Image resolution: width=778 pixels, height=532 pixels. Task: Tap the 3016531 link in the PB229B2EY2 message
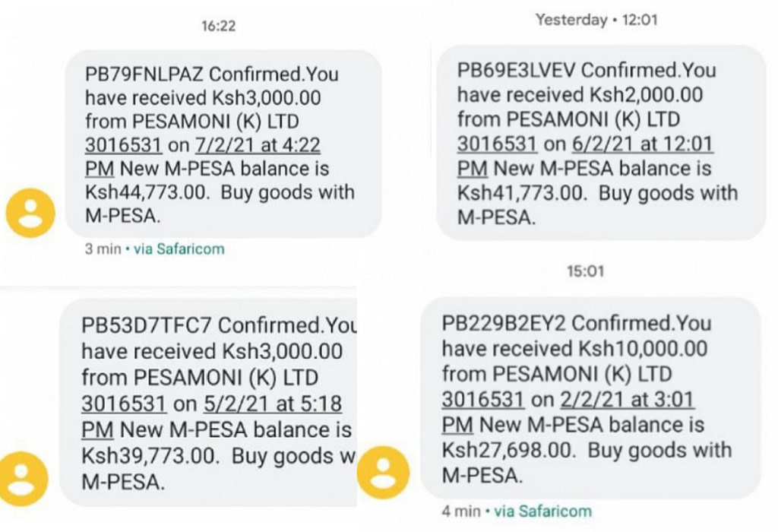pos(482,399)
